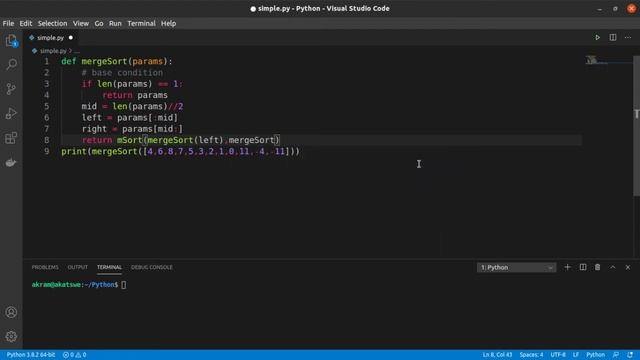Switch to the PROBLEMS panel tab
640x360 pixels.
tap(45, 267)
